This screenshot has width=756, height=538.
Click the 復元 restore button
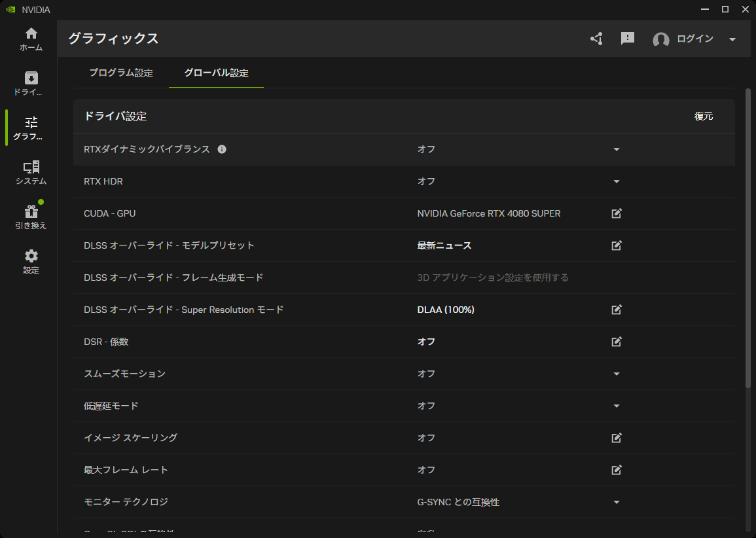[704, 117]
